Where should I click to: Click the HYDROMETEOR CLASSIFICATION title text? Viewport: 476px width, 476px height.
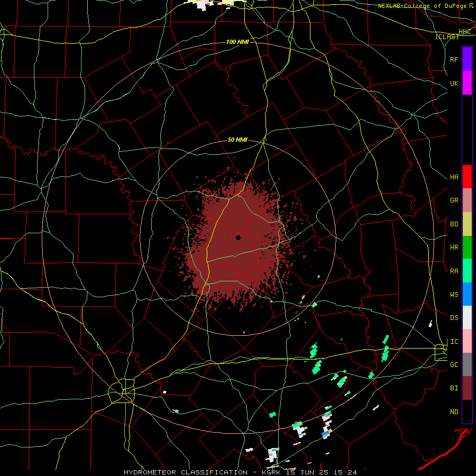(x=186, y=472)
